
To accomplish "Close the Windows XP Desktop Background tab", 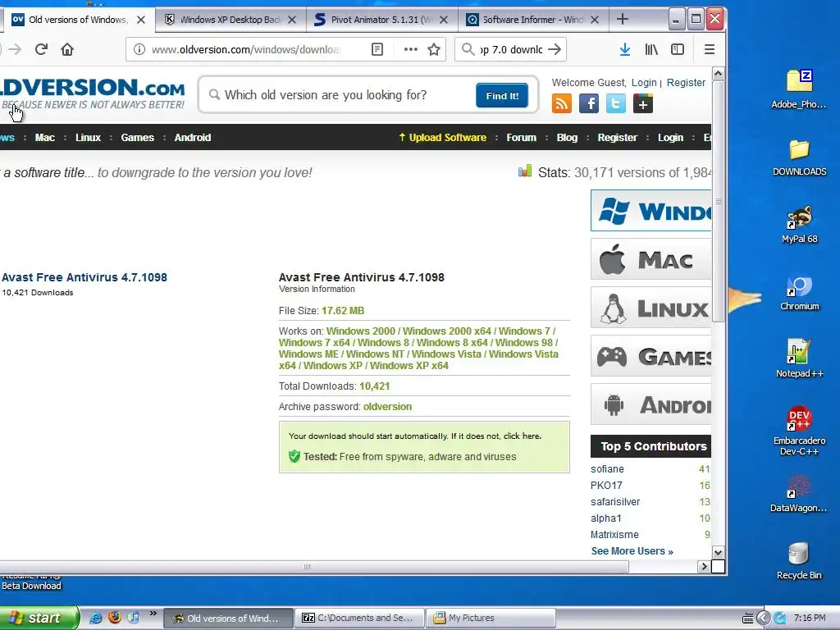I will pos(292,20).
